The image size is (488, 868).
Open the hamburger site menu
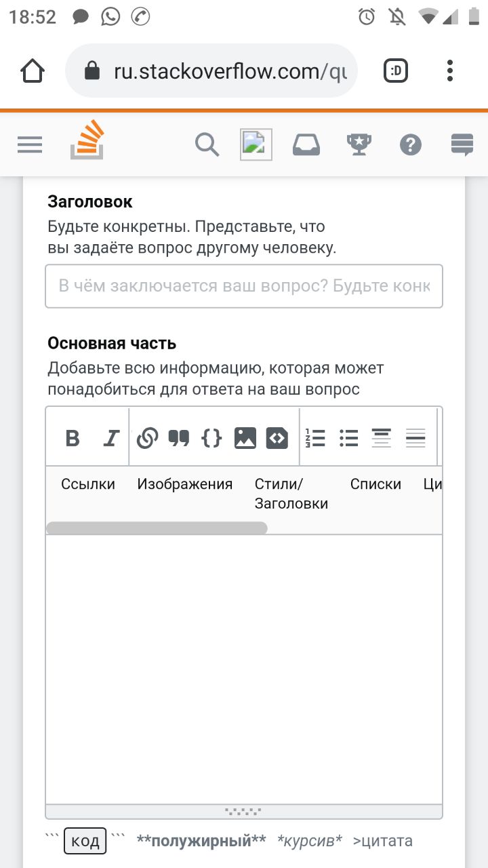[x=30, y=144]
